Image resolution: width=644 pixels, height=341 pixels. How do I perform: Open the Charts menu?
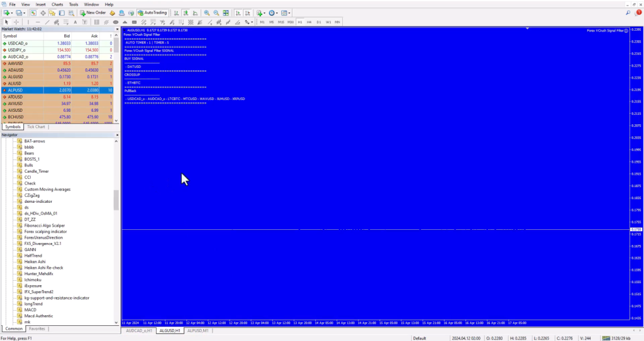(x=57, y=4)
